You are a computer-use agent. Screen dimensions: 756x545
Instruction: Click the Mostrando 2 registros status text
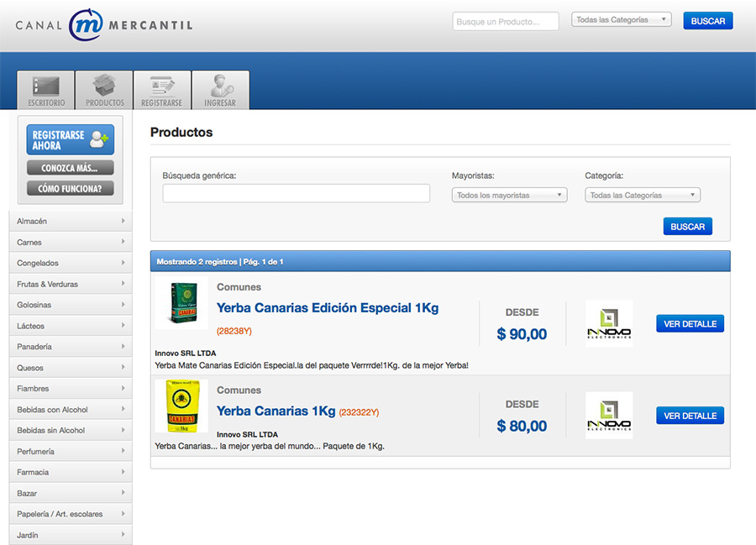point(220,262)
